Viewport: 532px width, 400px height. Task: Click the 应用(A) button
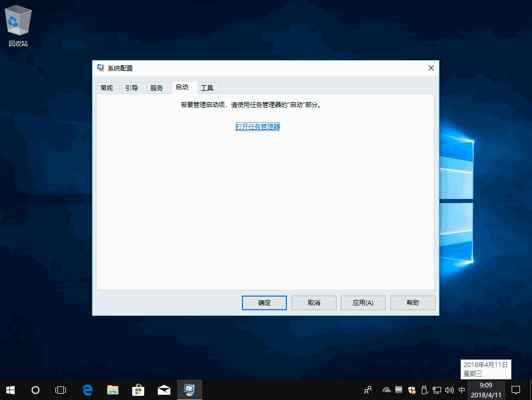pos(363,302)
